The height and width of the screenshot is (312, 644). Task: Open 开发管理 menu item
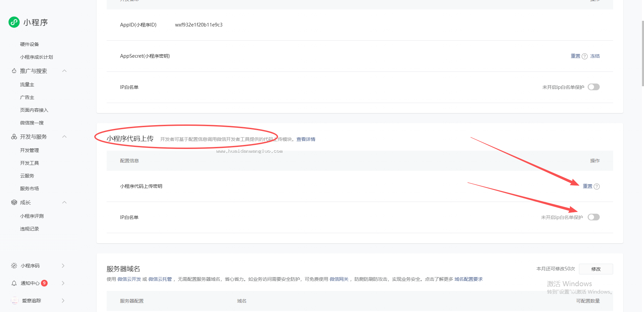pos(30,150)
